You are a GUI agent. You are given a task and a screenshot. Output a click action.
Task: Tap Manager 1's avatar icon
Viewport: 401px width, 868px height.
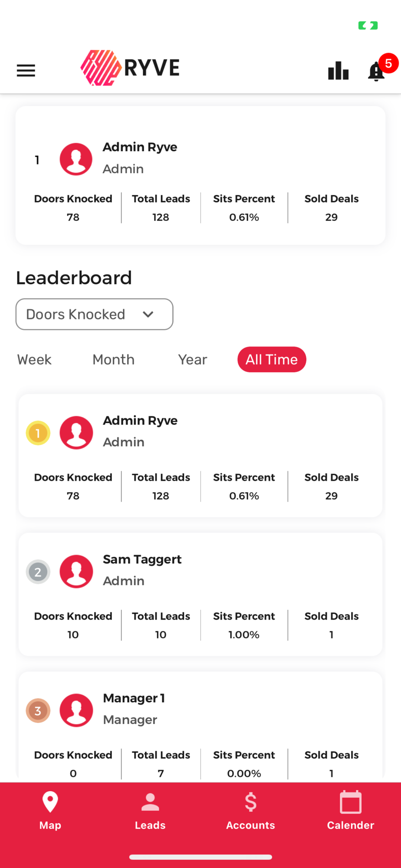(x=76, y=710)
